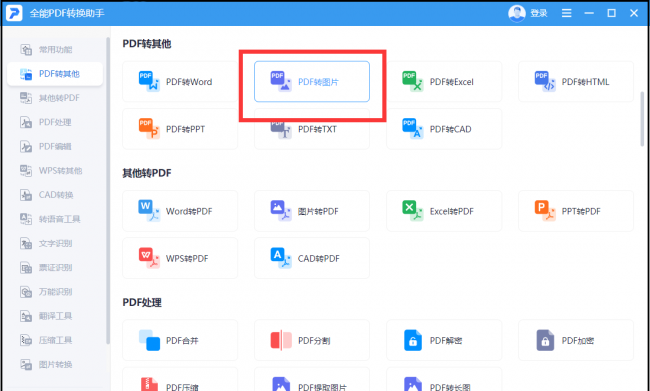
Task: Open 万能识别 in the sidebar
Action: [x=55, y=292]
